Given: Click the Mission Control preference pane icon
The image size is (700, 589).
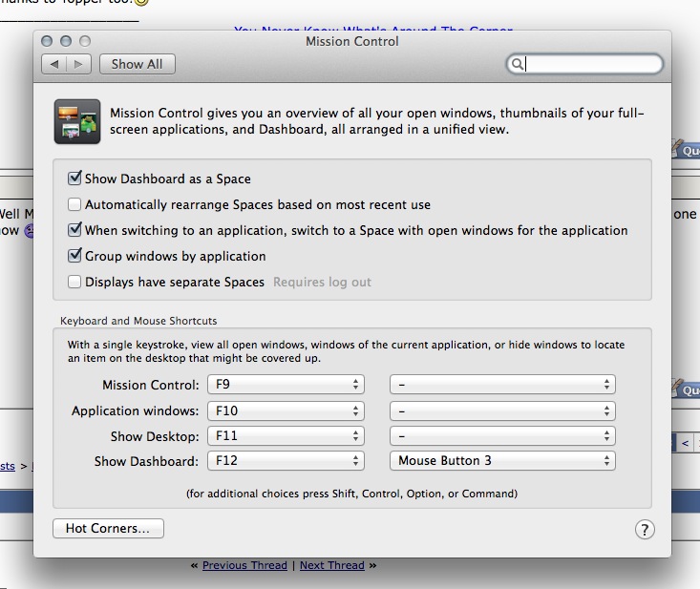Looking at the screenshot, I should 77,121.
